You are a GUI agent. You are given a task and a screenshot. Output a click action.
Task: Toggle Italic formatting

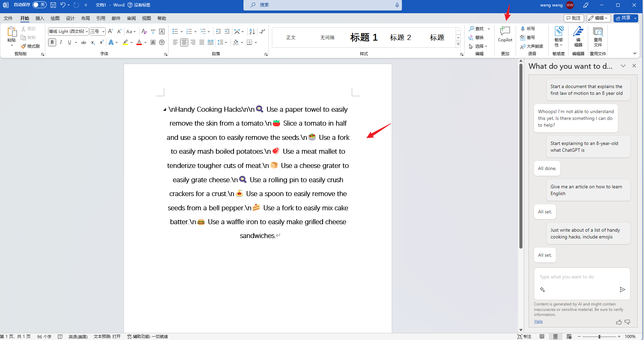click(61, 42)
